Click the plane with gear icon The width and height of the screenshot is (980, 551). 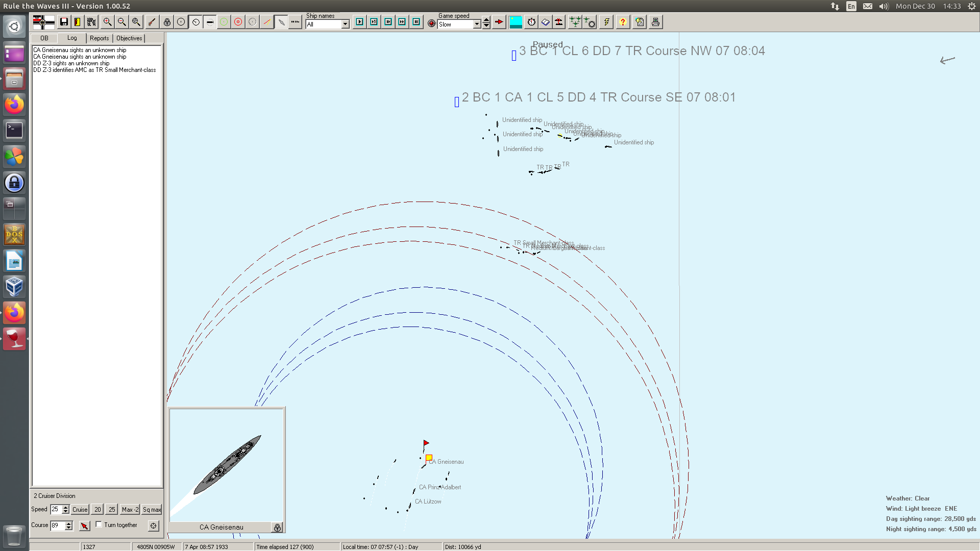[590, 22]
